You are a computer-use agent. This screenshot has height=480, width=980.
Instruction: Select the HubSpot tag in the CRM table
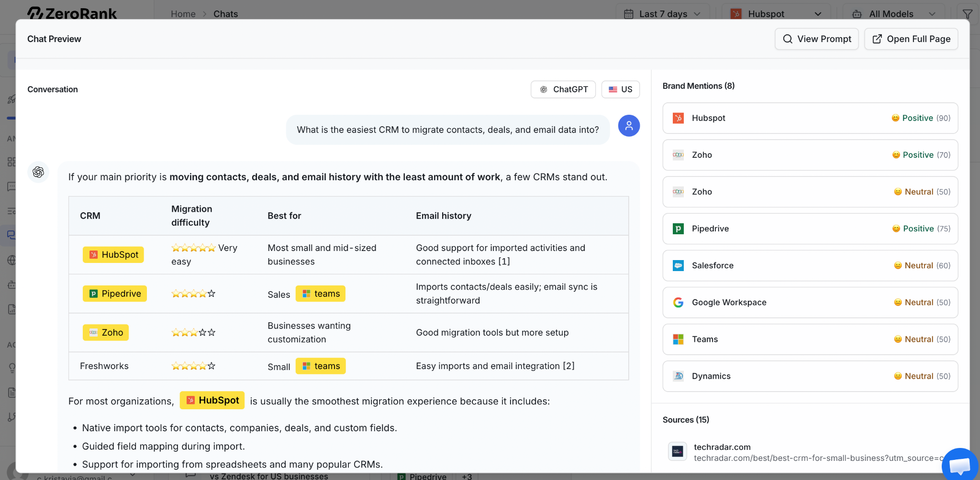113,255
